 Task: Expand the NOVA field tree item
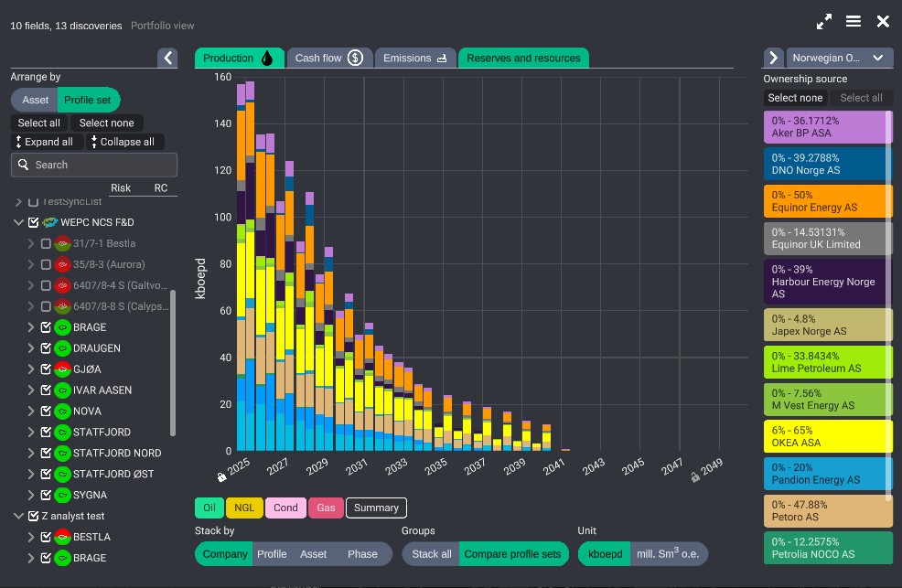31,412
